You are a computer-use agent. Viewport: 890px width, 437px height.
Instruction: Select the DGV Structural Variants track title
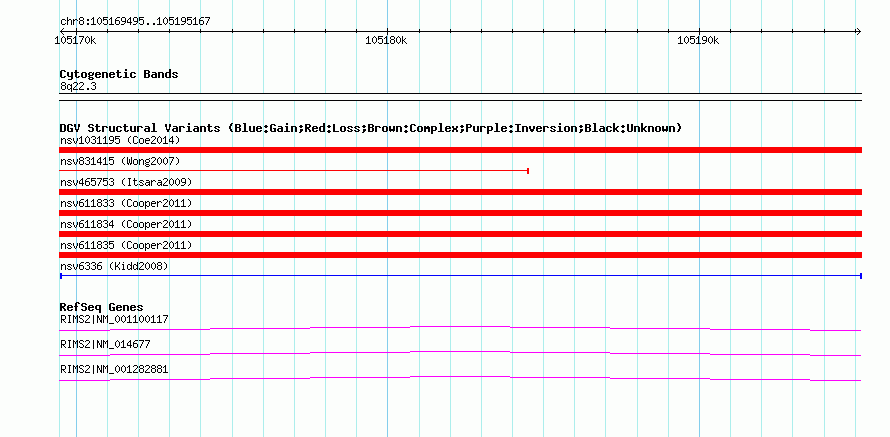point(371,128)
